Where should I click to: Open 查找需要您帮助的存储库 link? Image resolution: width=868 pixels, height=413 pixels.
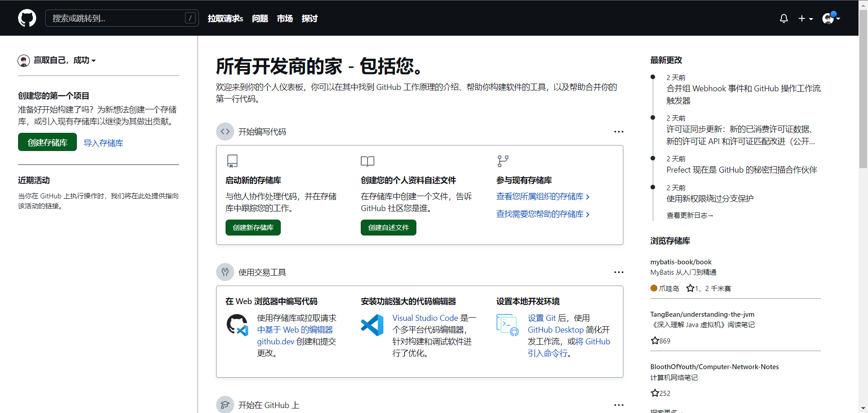pyautogui.click(x=543, y=214)
